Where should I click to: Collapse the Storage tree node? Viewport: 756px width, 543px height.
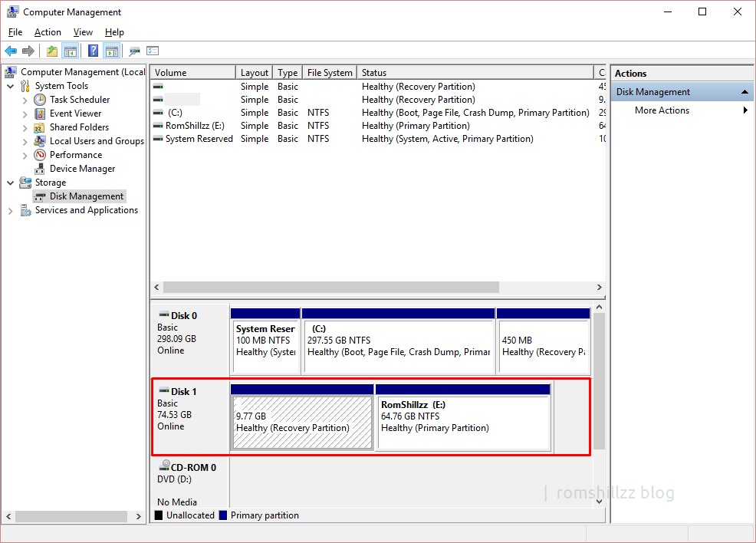[x=11, y=183]
